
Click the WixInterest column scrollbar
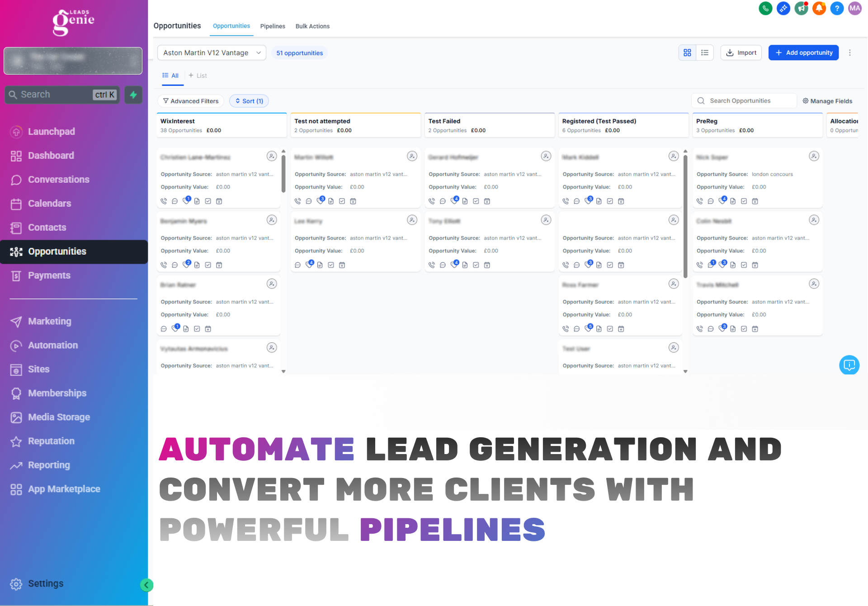(x=283, y=174)
